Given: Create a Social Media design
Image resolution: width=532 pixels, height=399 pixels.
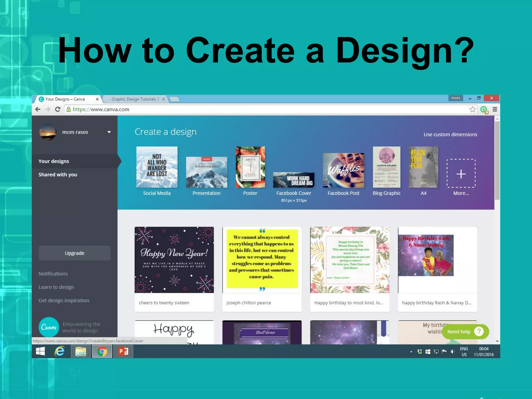Looking at the screenshot, I should [157, 167].
